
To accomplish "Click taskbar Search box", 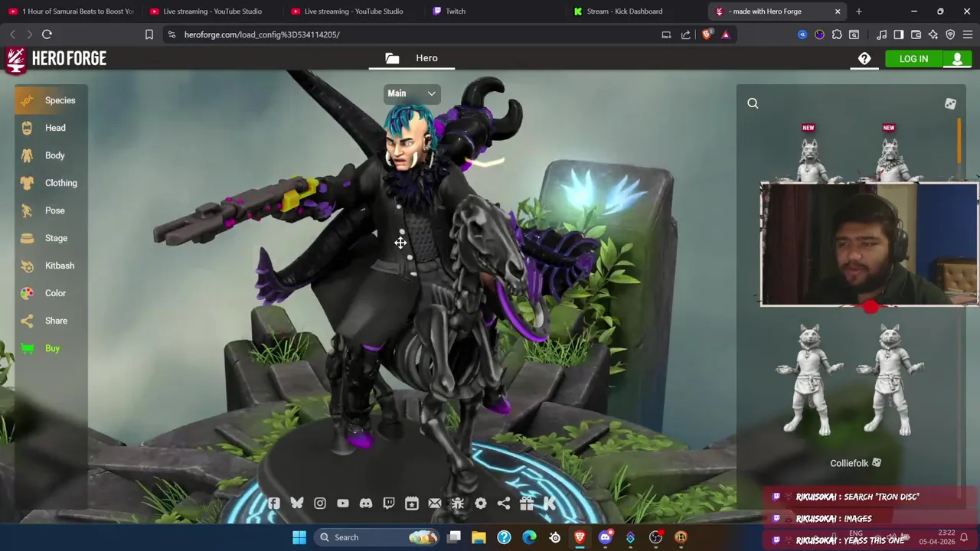I will [379, 537].
